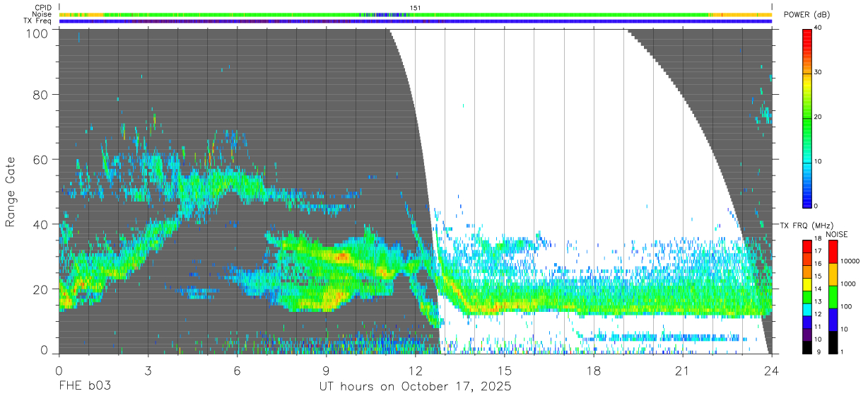Image resolution: width=868 pixels, height=401 pixels.
Task: Click the Noise color strip above the plot
Action: tap(416, 14)
